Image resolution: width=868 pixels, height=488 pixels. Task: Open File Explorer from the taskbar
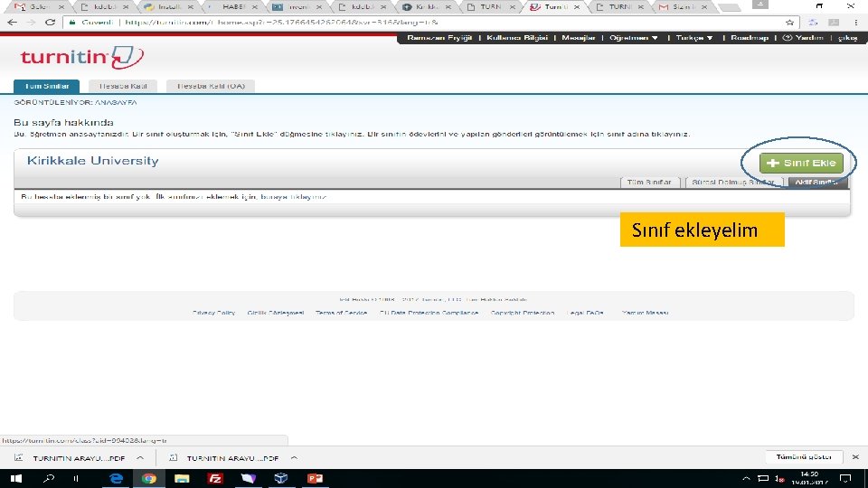182,479
